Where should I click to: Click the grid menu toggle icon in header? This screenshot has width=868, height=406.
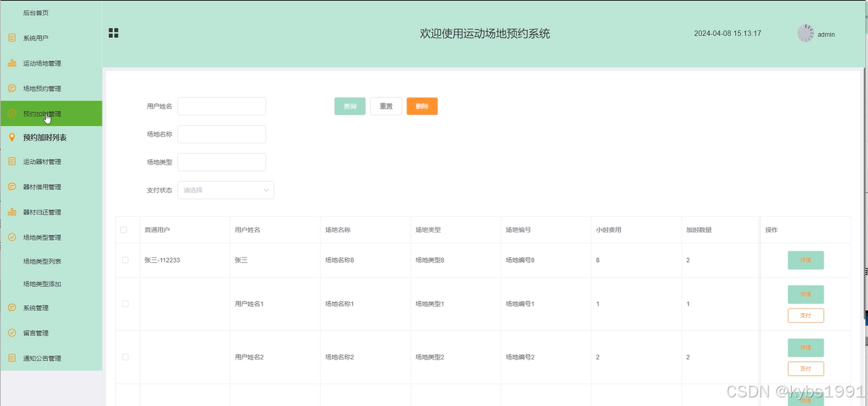click(x=113, y=33)
